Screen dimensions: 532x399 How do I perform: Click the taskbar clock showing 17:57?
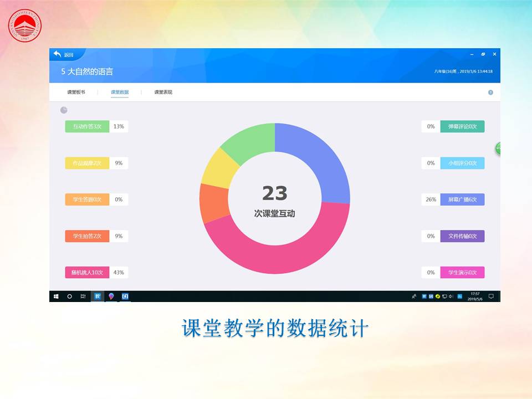(475, 296)
